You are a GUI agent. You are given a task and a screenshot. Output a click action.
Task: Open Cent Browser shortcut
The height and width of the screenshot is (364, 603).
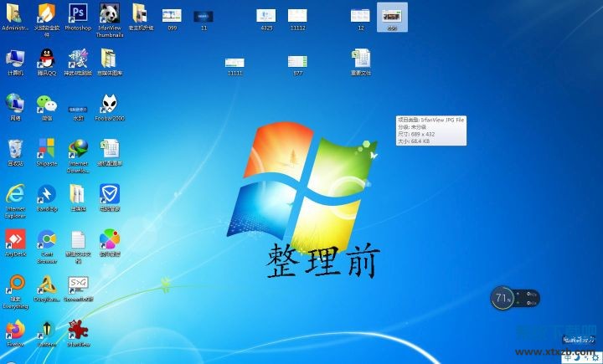click(x=46, y=240)
